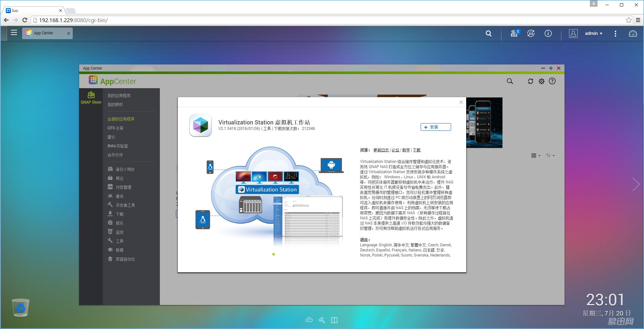Select 商业 category
This screenshot has width=644, height=329.
pos(115,178)
